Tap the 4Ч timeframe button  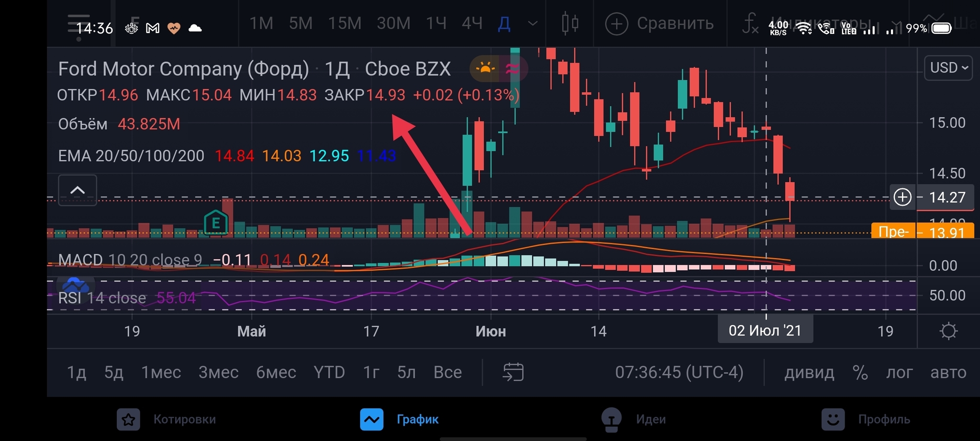click(x=472, y=23)
